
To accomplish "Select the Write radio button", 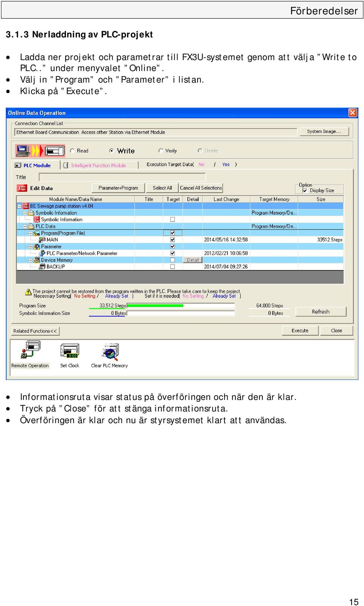I will pos(111,151).
